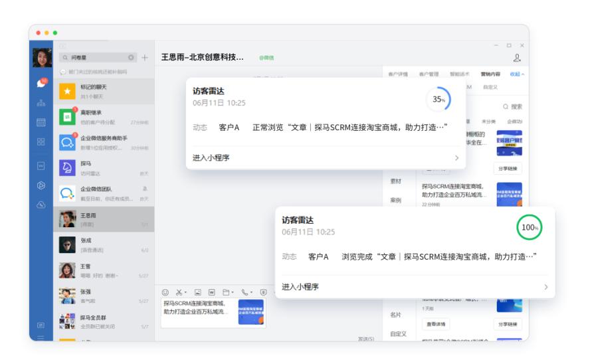Click the plus icon next to search box
The width and height of the screenshot is (590, 364).
pos(145,58)
